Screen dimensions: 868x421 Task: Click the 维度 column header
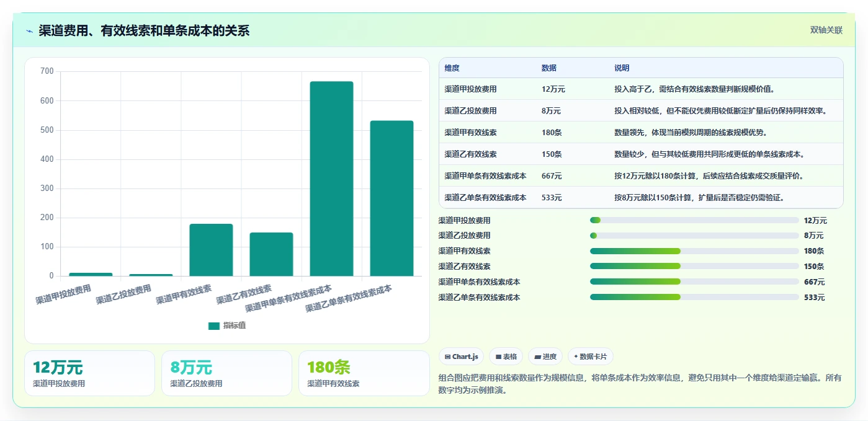tap(452, 68)
